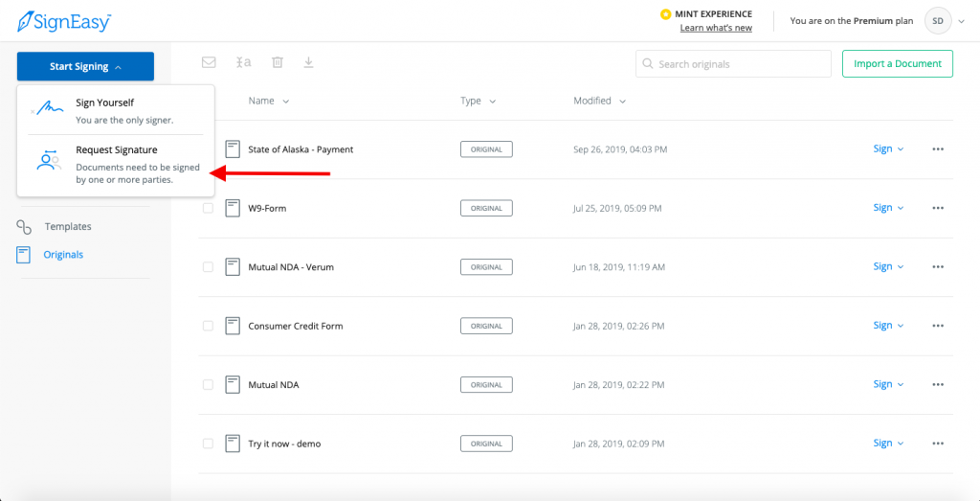Click the SD profile avatar
The width and height of the screenshot is (980, 501).
coord(938,21)
